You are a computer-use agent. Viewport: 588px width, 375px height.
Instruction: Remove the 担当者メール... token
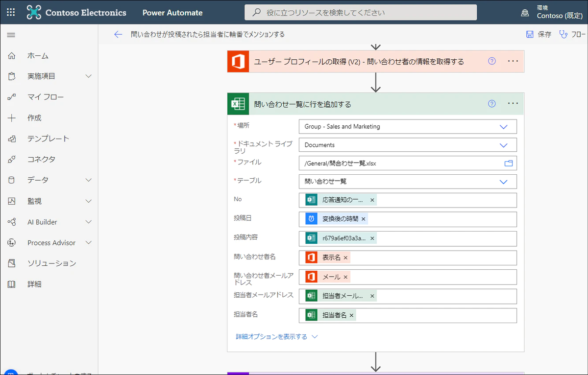click(372, 296)
